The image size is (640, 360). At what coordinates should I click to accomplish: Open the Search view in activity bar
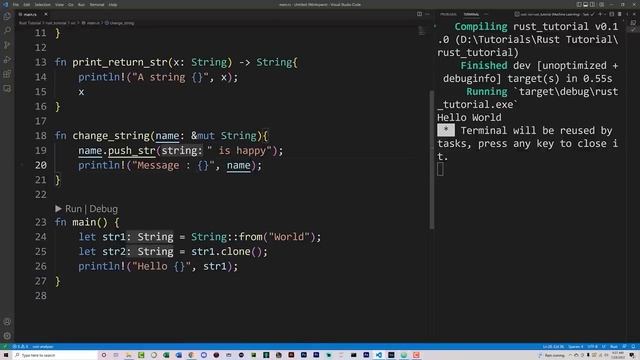coord(7,31)
